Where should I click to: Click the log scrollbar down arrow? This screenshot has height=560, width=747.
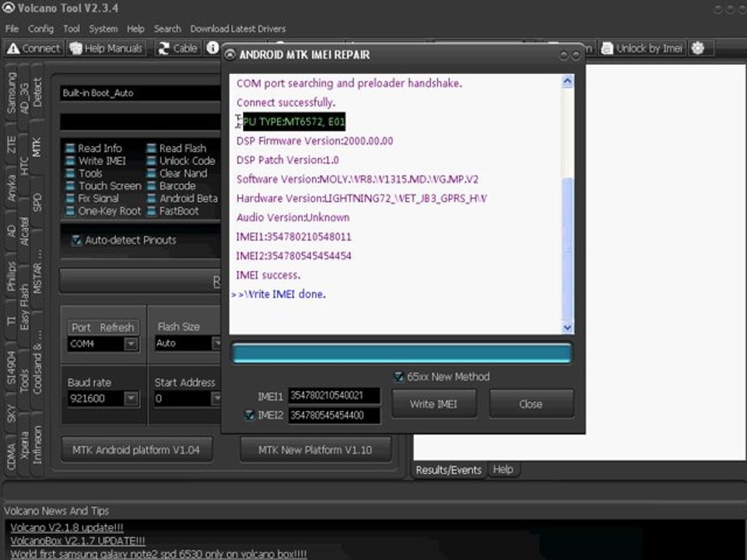[567, 327]
